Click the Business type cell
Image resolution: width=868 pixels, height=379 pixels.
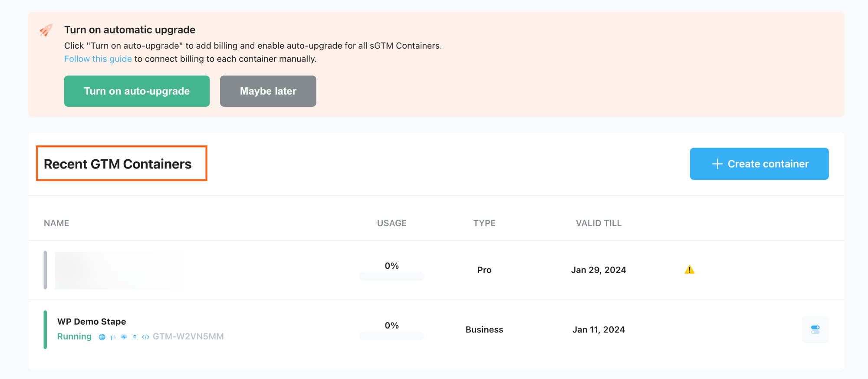point(484,330)
